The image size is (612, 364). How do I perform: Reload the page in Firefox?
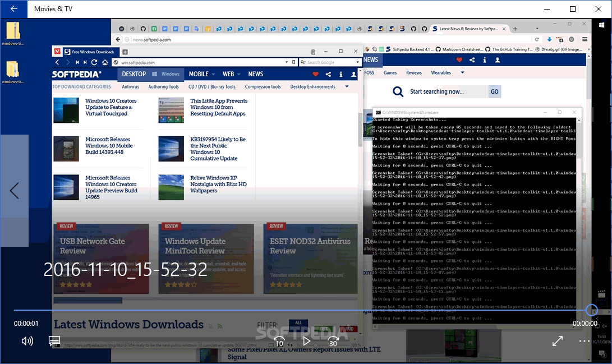[x=537, y=39]
